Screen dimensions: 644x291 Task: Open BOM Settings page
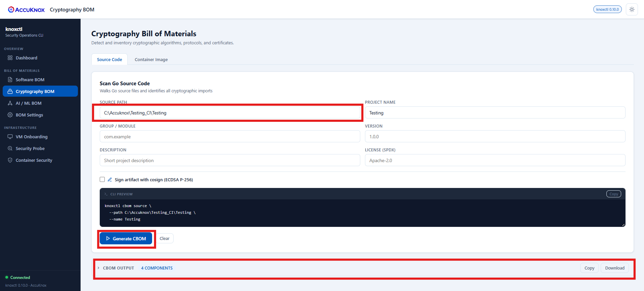point(40,115)
